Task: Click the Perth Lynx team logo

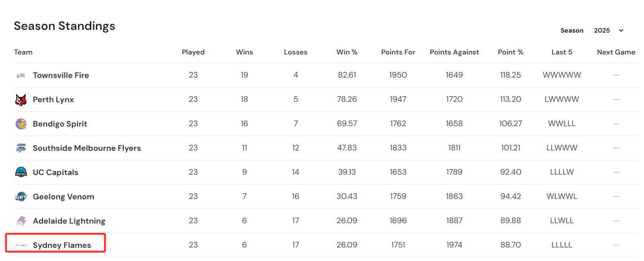Action: [x=21, y=99]
